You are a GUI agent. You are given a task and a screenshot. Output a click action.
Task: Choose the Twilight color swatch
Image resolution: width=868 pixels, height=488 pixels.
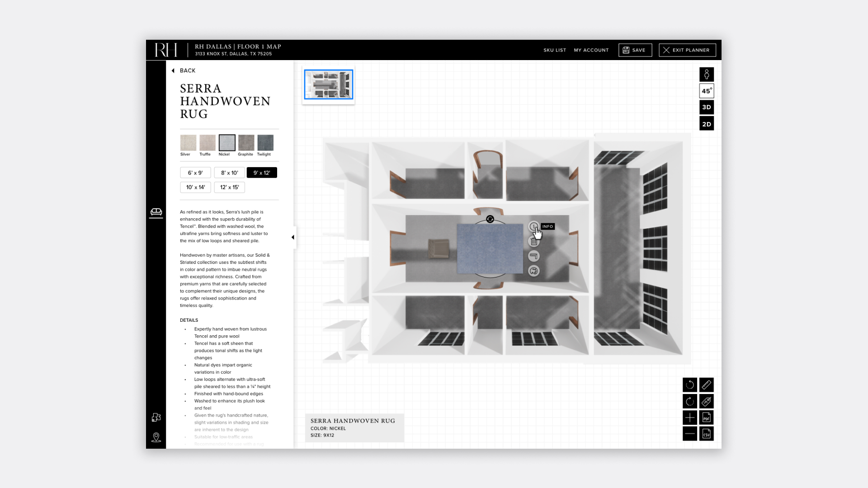265,143
